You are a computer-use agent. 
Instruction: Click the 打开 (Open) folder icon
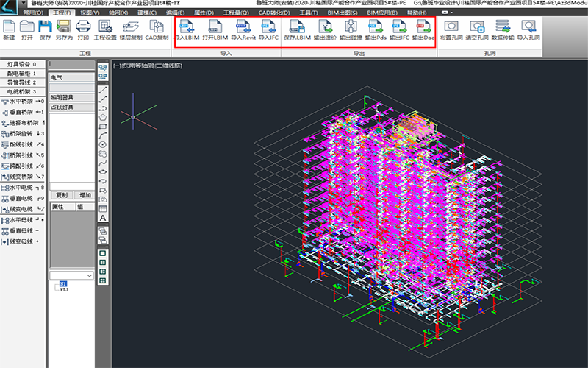pyautogui.click(x=27, y=30)
